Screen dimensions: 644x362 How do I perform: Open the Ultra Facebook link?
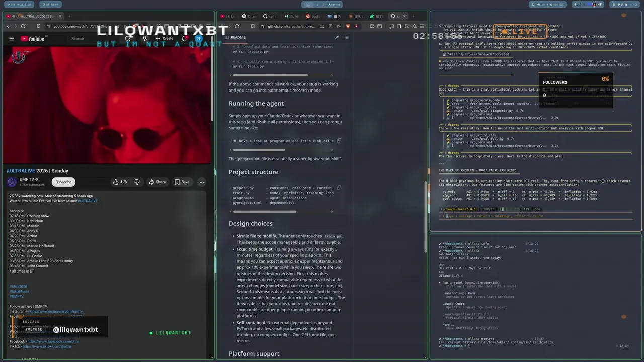[53, 341]
